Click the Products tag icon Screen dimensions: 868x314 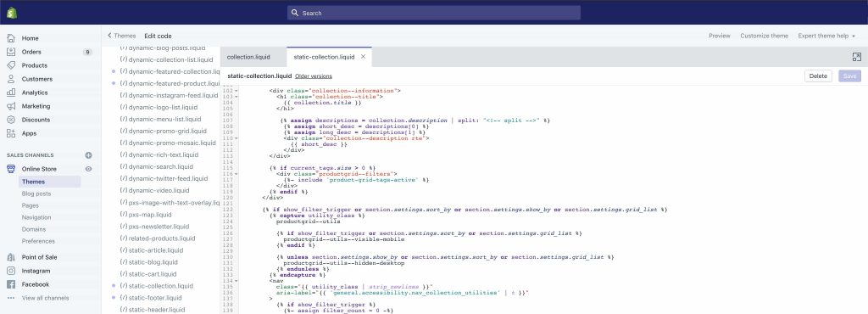pyautogui.click(x=11, y=65)
